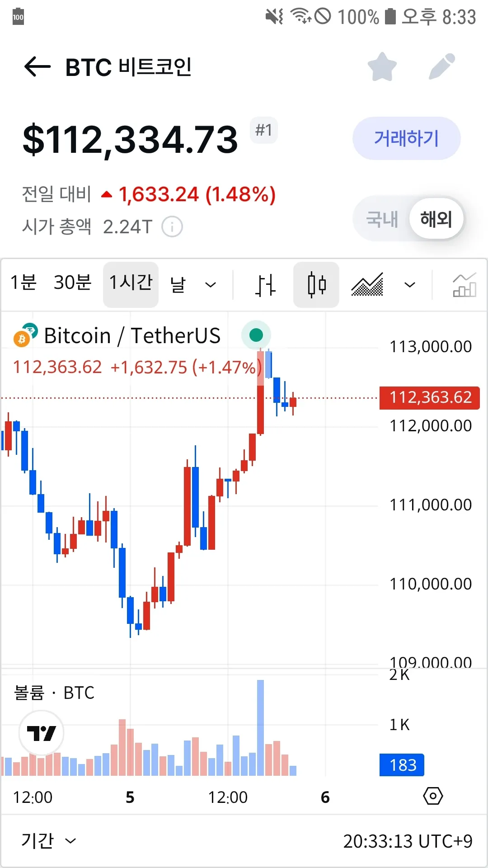Select the 1분 interval tab
488x868 pixels.
pyautogui.click(x=23, y=283)
